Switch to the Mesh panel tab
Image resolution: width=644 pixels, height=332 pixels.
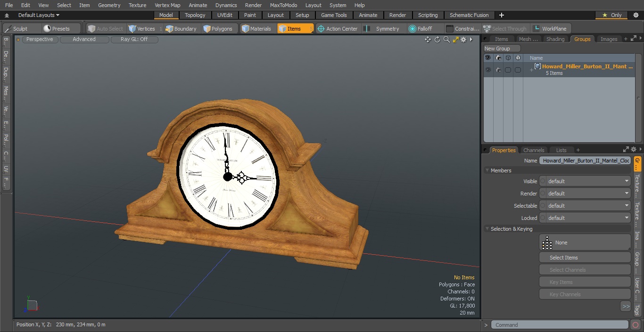[x=528, y=39]
